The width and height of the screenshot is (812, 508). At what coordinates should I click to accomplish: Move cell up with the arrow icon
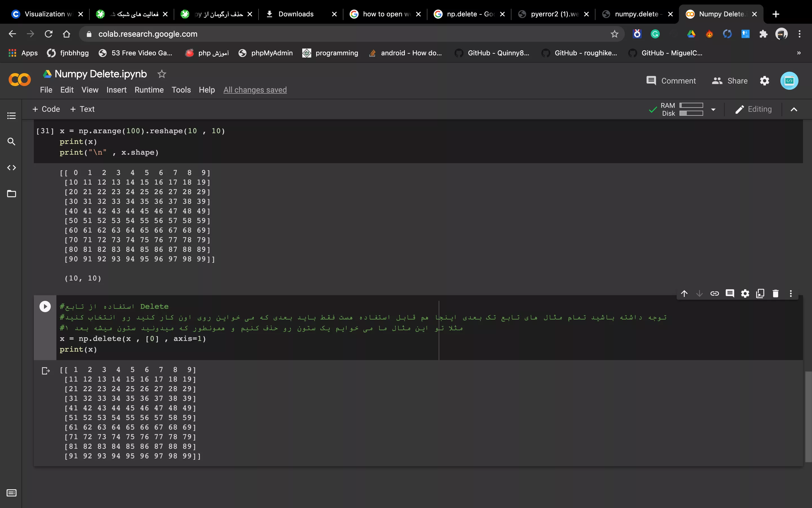(684, 294)
